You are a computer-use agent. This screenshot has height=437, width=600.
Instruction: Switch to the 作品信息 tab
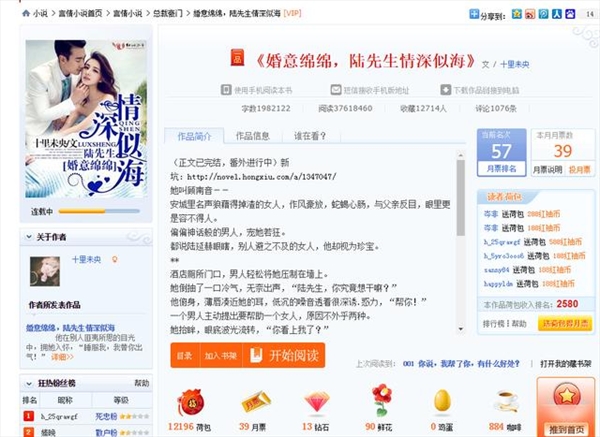(253, 136)
